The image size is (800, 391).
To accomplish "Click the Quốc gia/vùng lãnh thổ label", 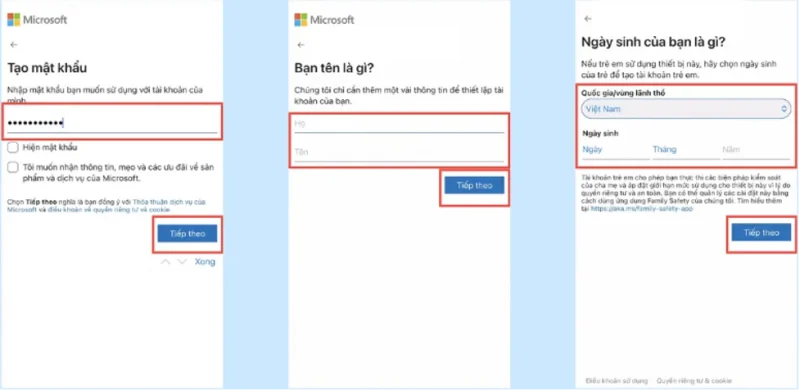I will [623, 93].
